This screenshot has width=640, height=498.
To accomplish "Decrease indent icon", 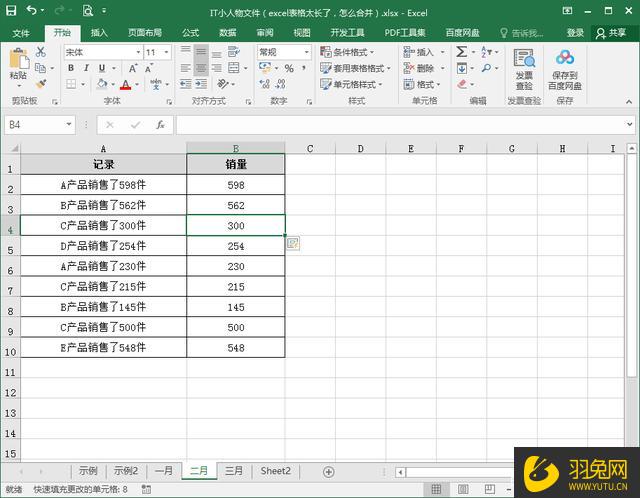I will 186,84.
